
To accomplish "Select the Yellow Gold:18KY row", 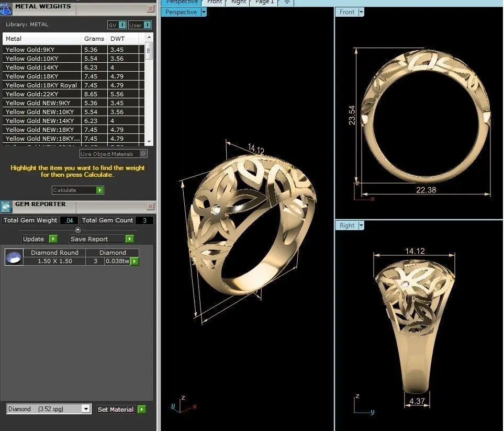I will (x=74, y=76).
